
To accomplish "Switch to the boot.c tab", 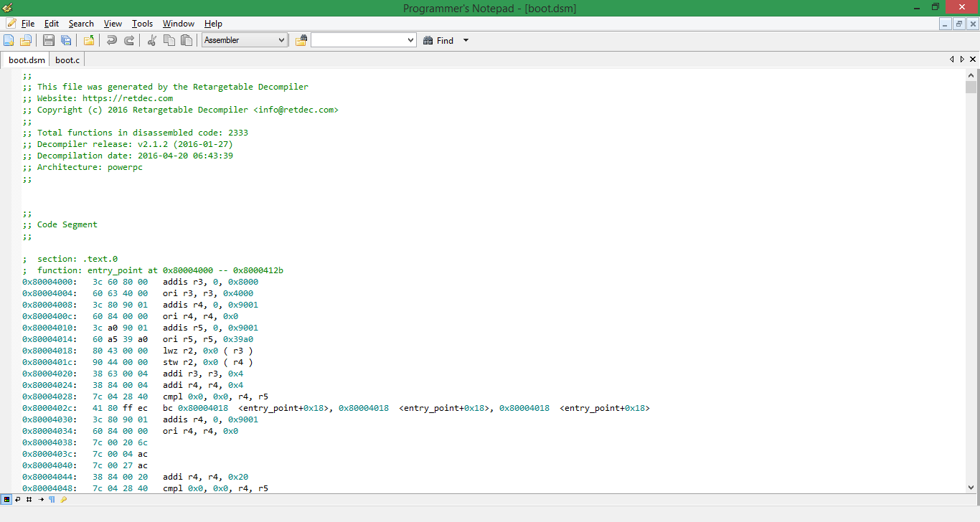I will [x=67, y=60].
